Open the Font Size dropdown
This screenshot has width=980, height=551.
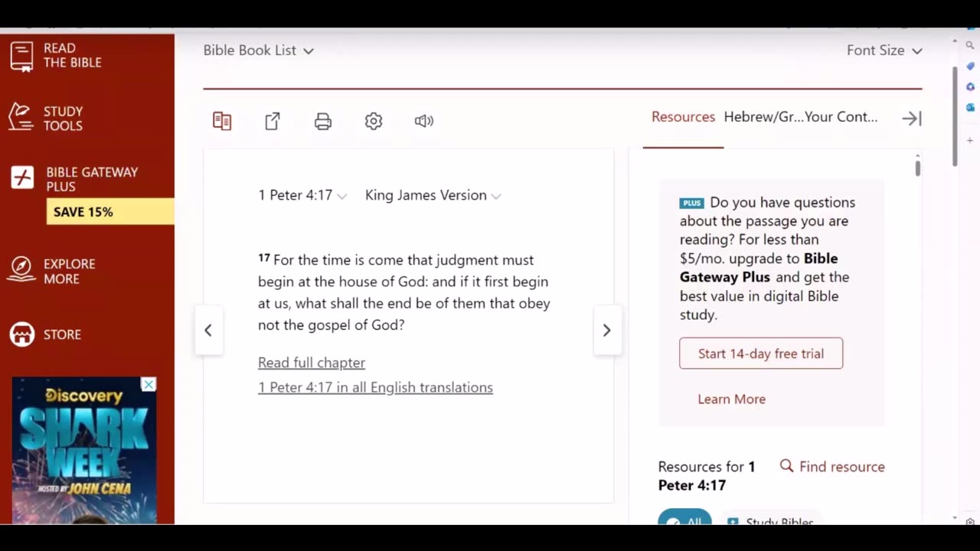tap(884, 51)
